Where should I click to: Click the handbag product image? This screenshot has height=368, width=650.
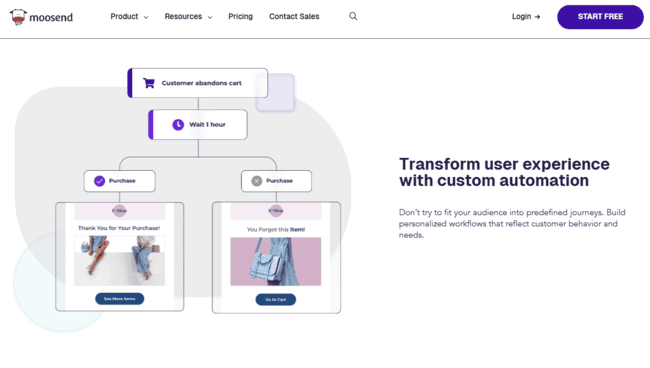(x=276, y=261)
